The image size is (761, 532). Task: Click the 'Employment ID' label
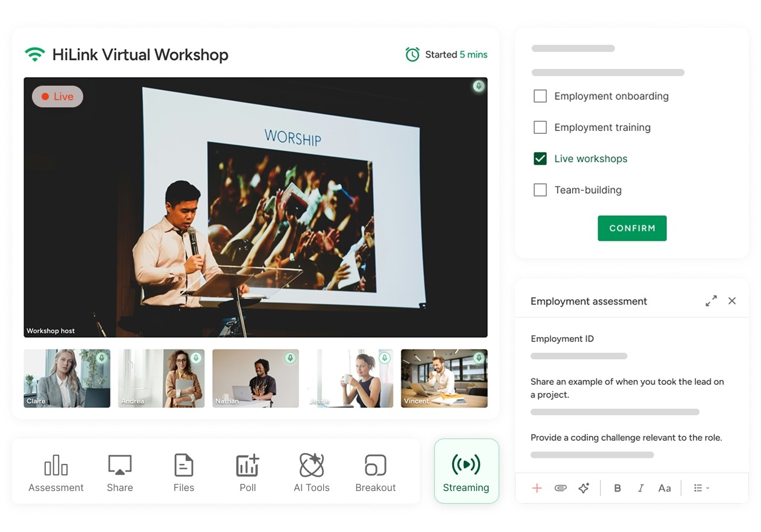562,338
